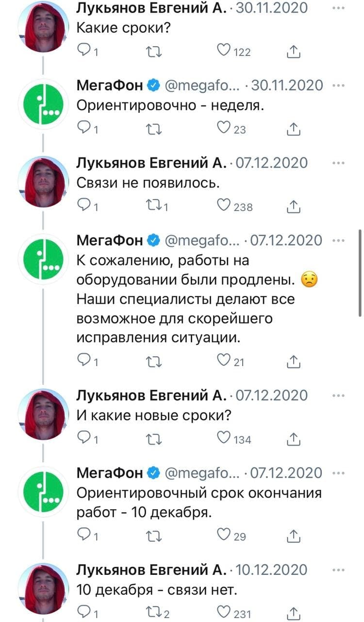Open МегаФон profile from the "неделя" reply
Screen dimensions: 364x622
[110, 86]
